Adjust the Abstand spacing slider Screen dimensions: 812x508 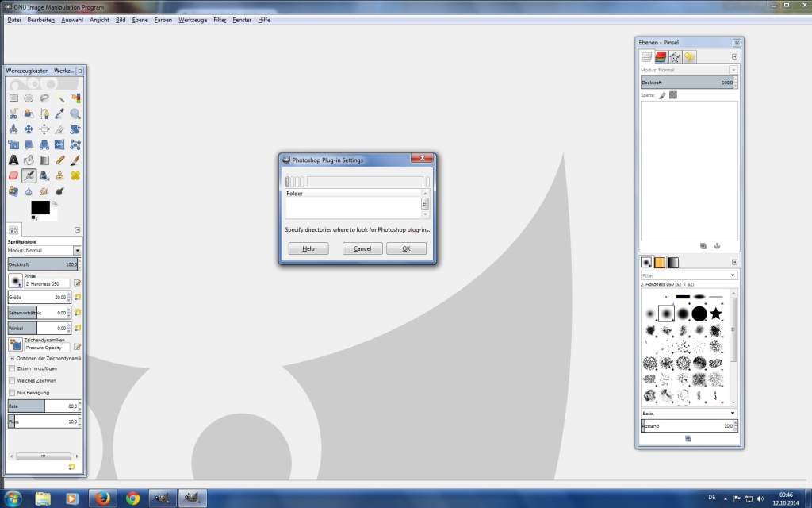click(x=688, y=426)
